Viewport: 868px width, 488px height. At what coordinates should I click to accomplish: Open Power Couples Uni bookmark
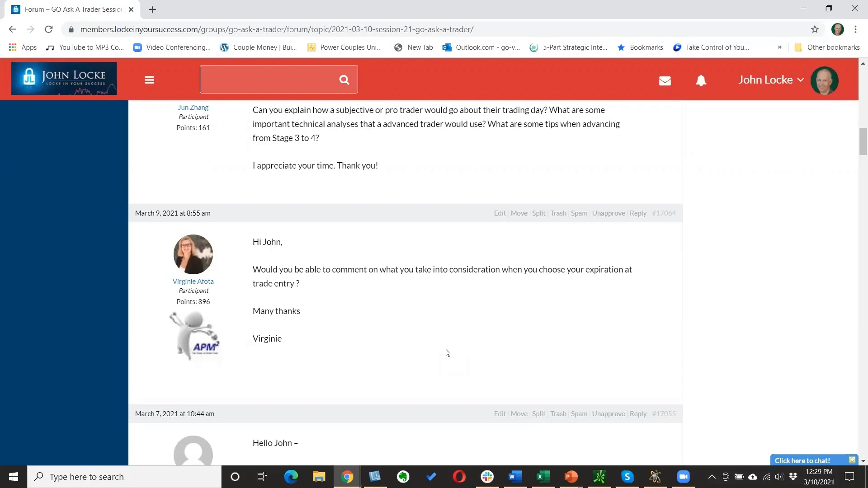point(344,47)
